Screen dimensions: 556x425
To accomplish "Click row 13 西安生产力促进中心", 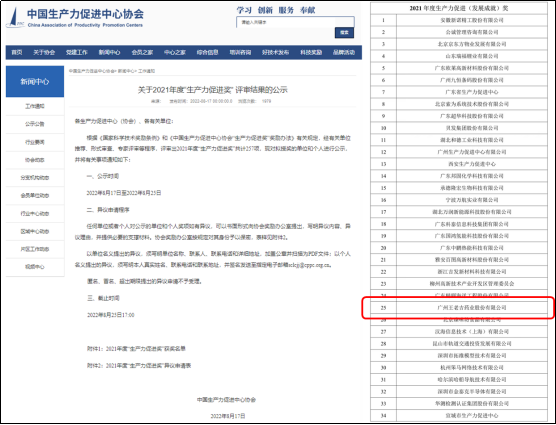I will (x=472, y=164).
